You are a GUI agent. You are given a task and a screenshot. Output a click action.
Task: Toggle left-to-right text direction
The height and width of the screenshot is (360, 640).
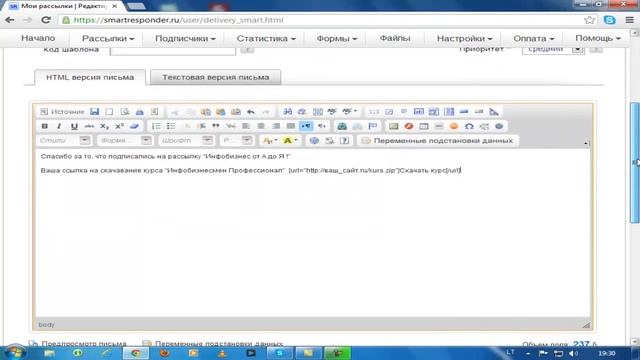(306, 126)
